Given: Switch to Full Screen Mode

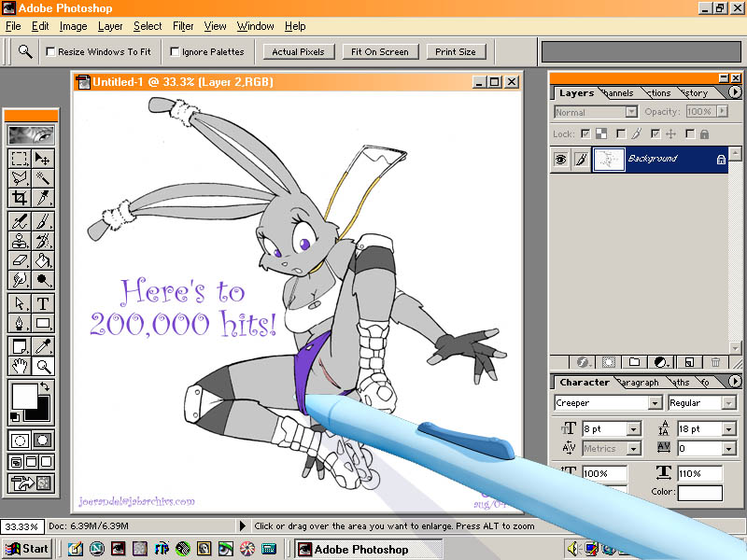Looking at the screenshot, I should coord(46,462).
